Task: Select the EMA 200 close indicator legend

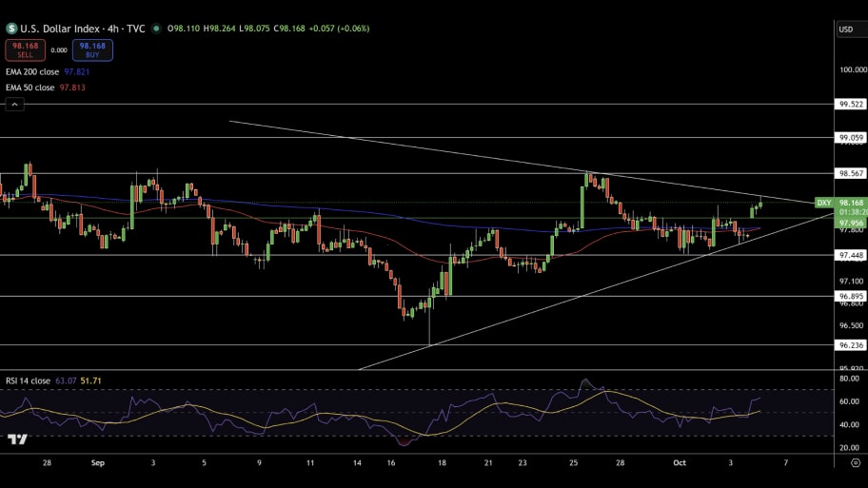Action: (33, 71)
